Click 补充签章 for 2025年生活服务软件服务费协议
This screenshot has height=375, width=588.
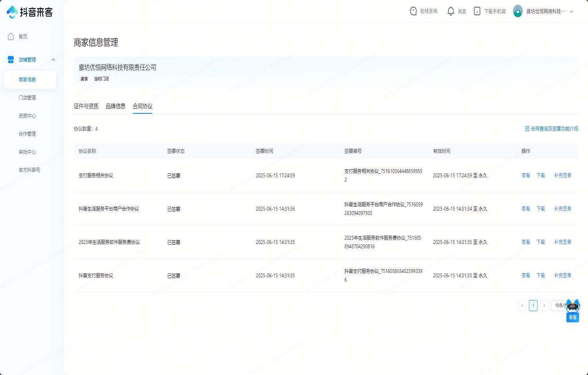click(x=563, y=242)
